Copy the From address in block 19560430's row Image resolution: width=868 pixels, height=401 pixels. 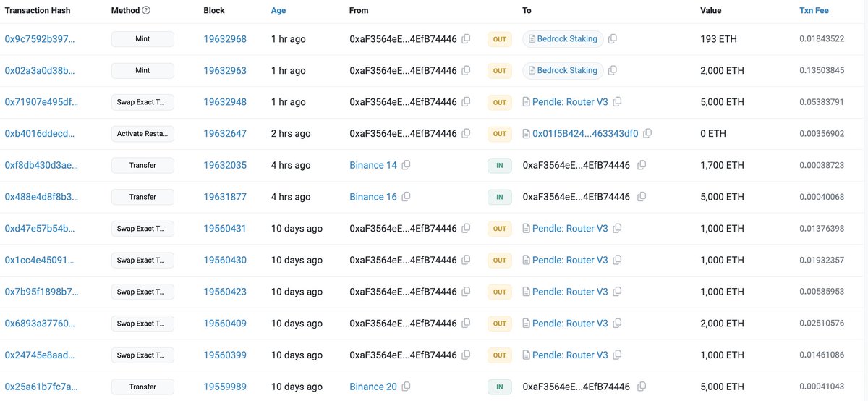pos(467,260)
